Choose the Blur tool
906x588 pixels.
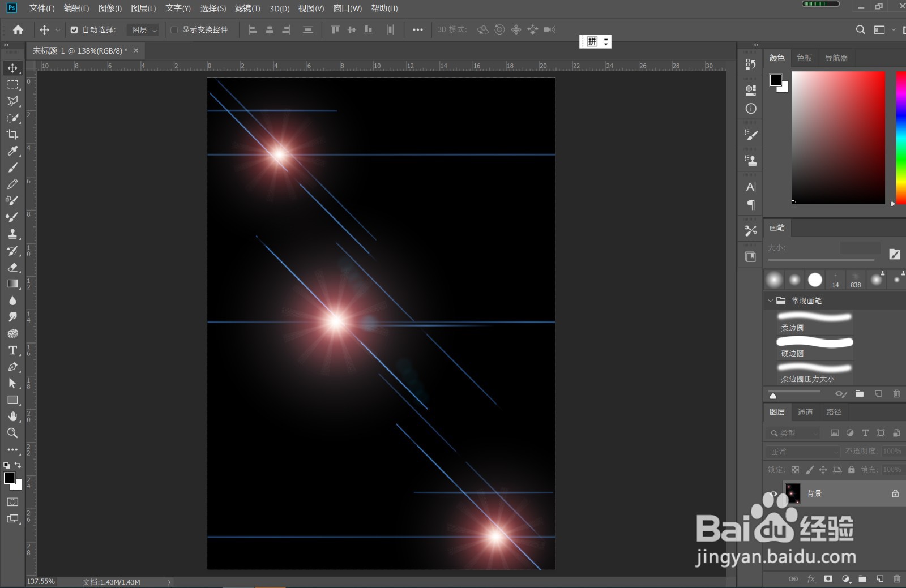coord(12,301)
